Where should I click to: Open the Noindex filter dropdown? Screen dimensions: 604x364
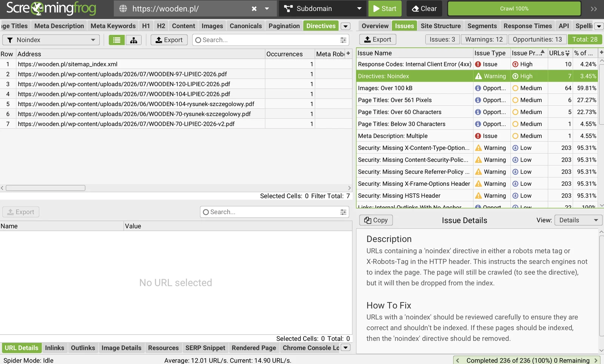pos(51,40)
